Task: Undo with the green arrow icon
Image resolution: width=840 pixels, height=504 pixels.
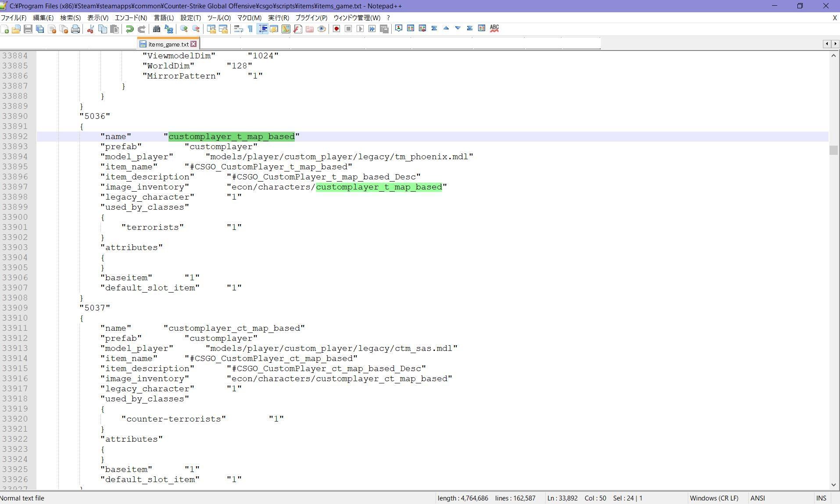Action: point(129,29)
